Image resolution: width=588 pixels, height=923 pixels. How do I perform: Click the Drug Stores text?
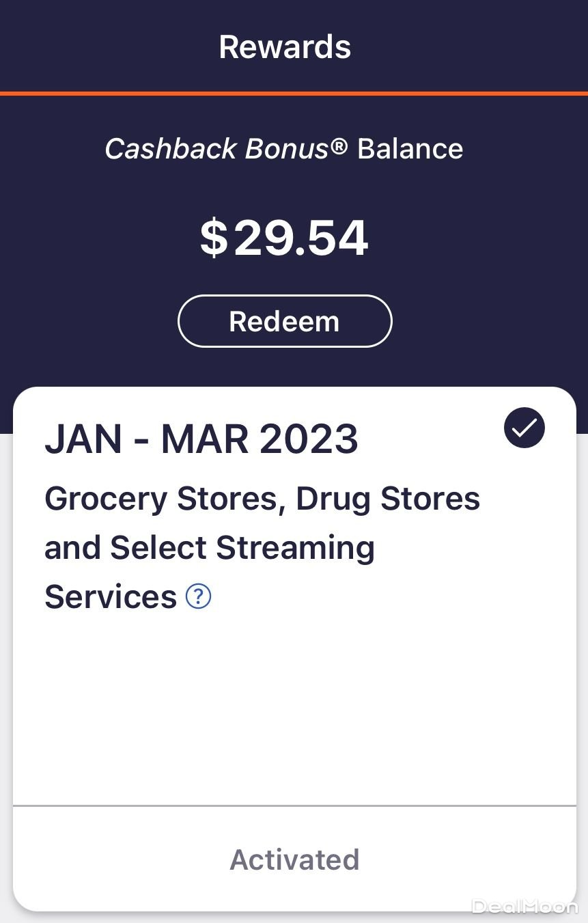point(387,499)
